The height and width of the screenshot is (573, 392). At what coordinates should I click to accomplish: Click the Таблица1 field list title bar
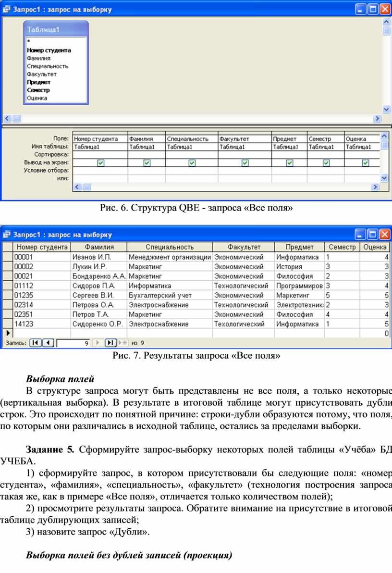click(56, 29)
